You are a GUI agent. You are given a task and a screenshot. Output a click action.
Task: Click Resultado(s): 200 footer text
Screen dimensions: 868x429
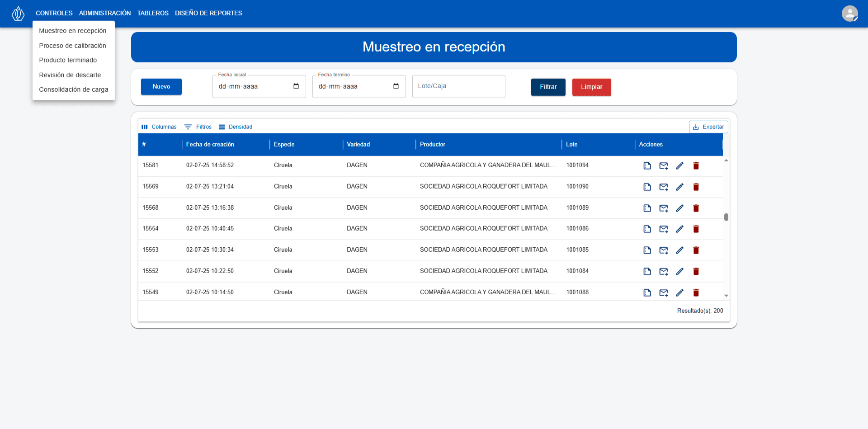tap(700, 311)
